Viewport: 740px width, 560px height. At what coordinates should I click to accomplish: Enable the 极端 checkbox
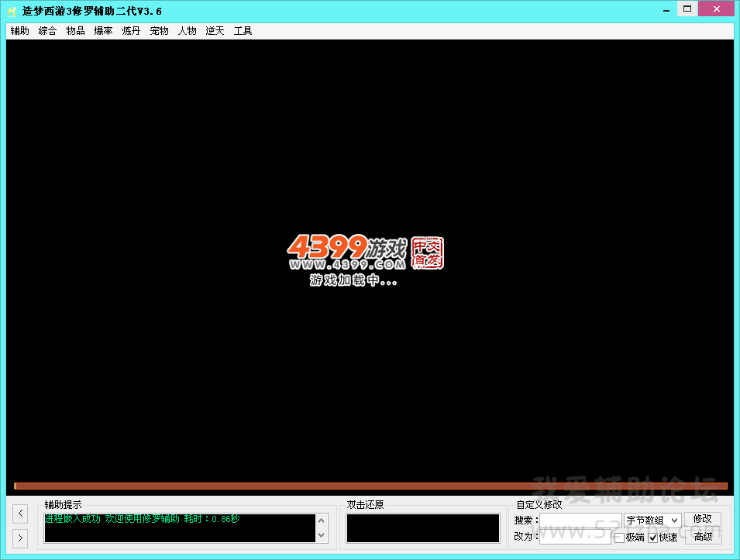(x=620, y=538)
